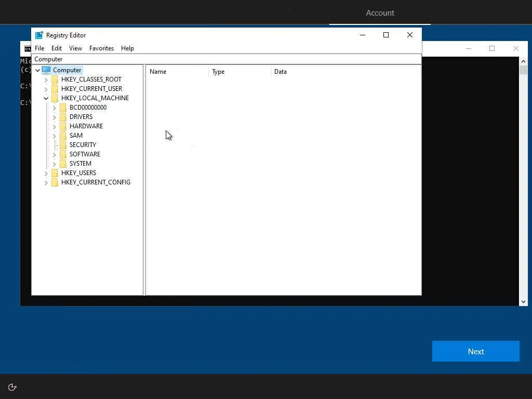The height and width of the screenshot is (399, 532).
Task: Click the HKEY_CURRENT_USER folder icon
Action: point(55,89)
